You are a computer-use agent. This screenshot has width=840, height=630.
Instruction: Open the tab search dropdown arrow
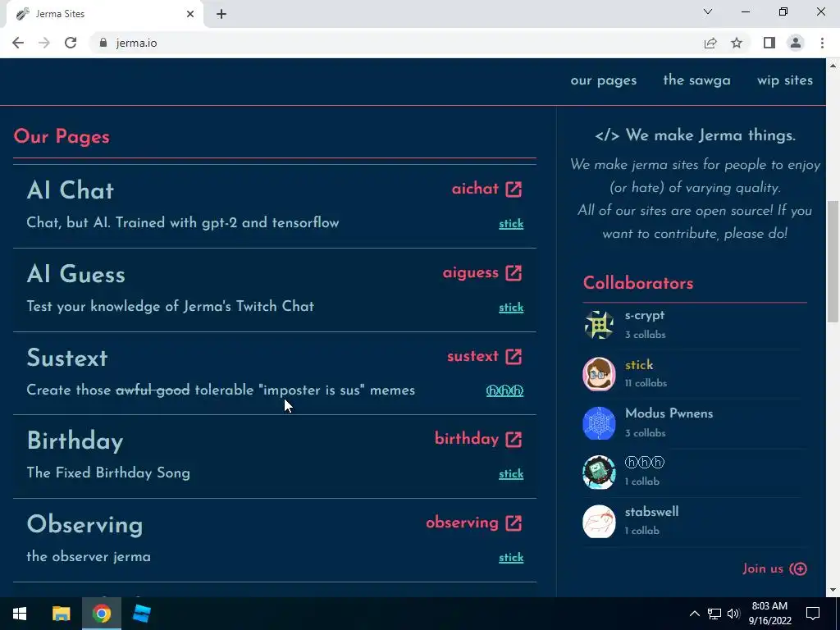[x=708, y=11]
